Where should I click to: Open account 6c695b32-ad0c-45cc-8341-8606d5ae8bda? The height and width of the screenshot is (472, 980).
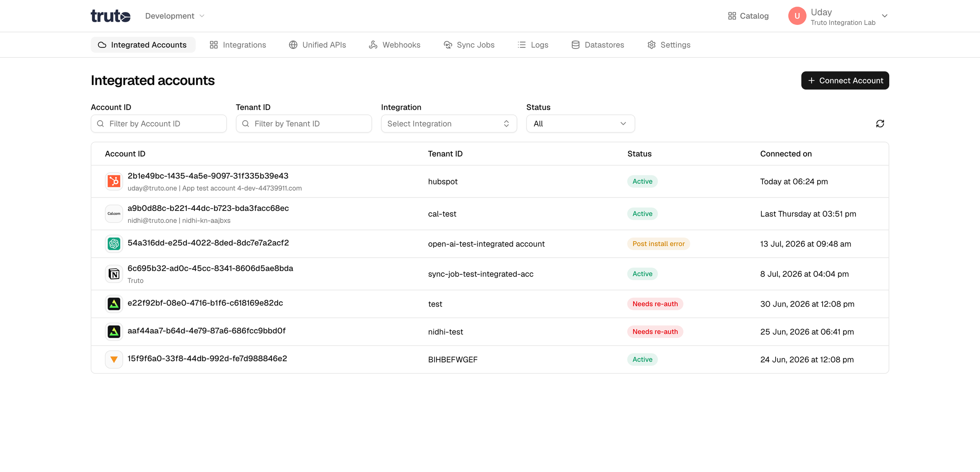[x=210, y=268]
